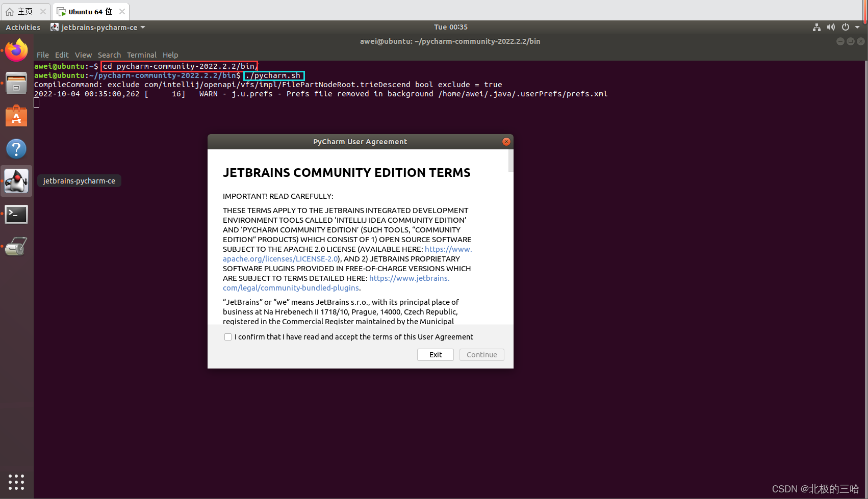Show applications grid in the dock
This screenshot has height=499, width=868.
[16, 482]
